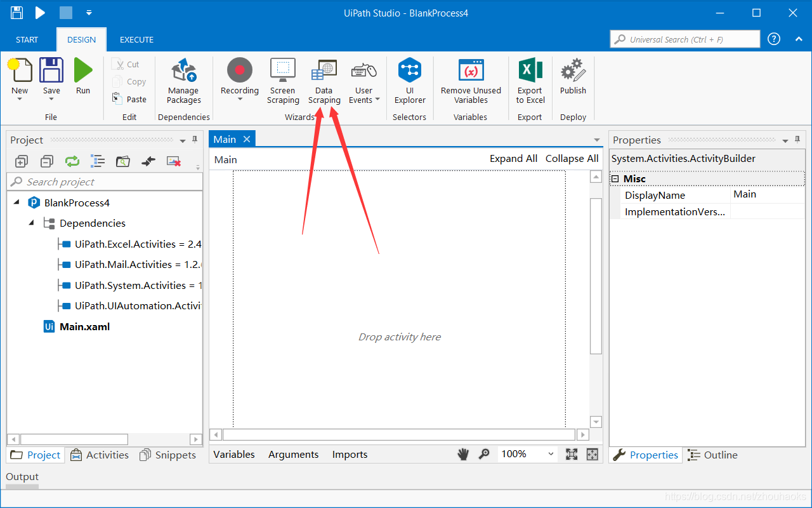Click Expand All in designer
Screen dimensions: 812x508
pos(513,159)
